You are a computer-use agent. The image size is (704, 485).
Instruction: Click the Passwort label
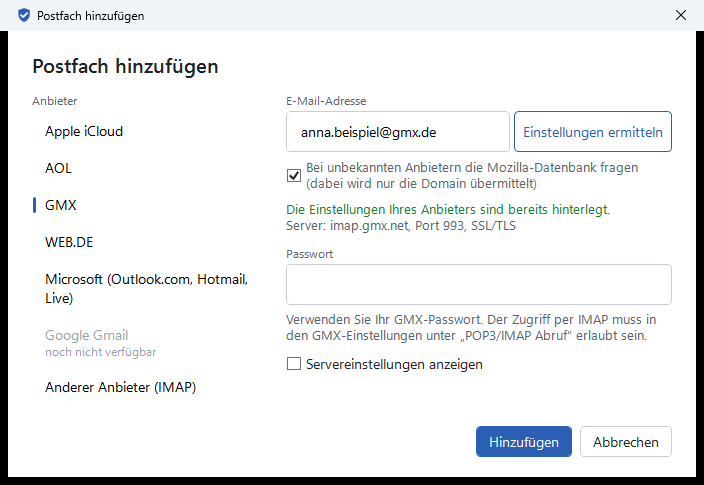tap(309, 254)
